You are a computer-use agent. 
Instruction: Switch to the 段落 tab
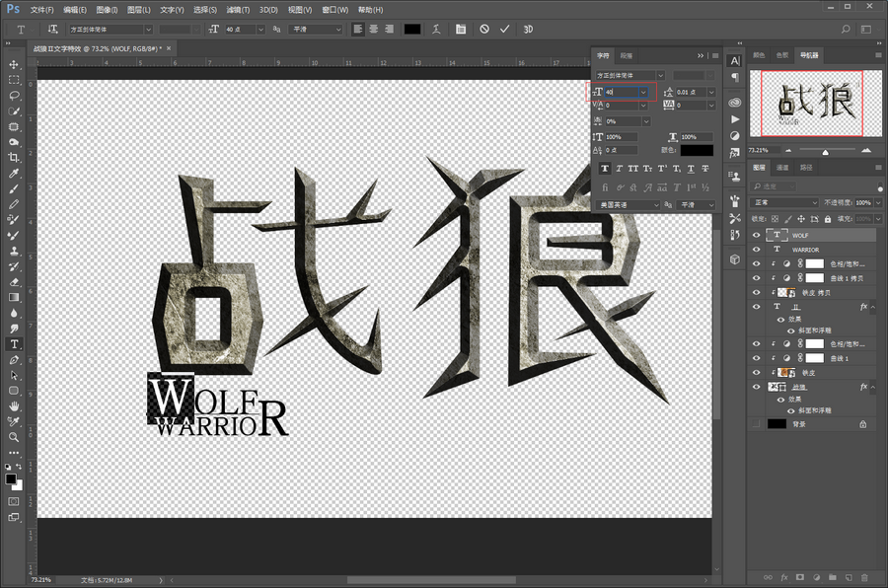(x=628, y=55)
